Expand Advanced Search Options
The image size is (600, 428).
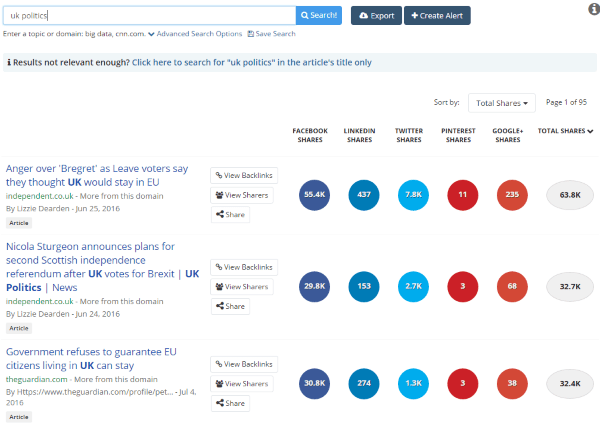tap(194, 34)
